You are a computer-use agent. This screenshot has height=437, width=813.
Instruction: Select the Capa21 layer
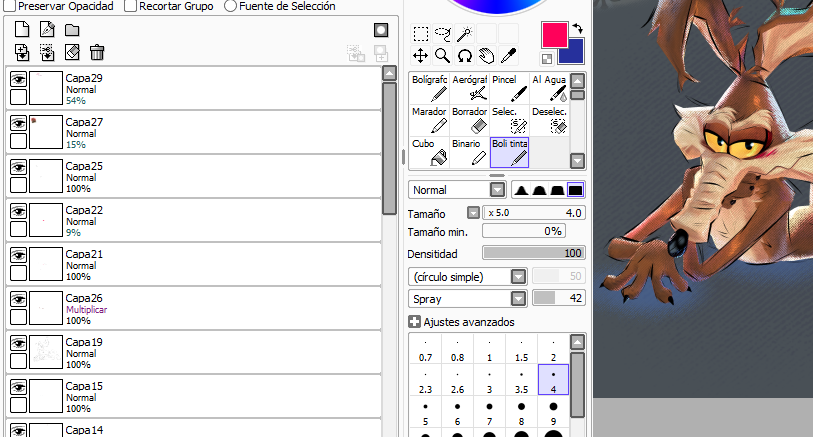tap(193, 264)
